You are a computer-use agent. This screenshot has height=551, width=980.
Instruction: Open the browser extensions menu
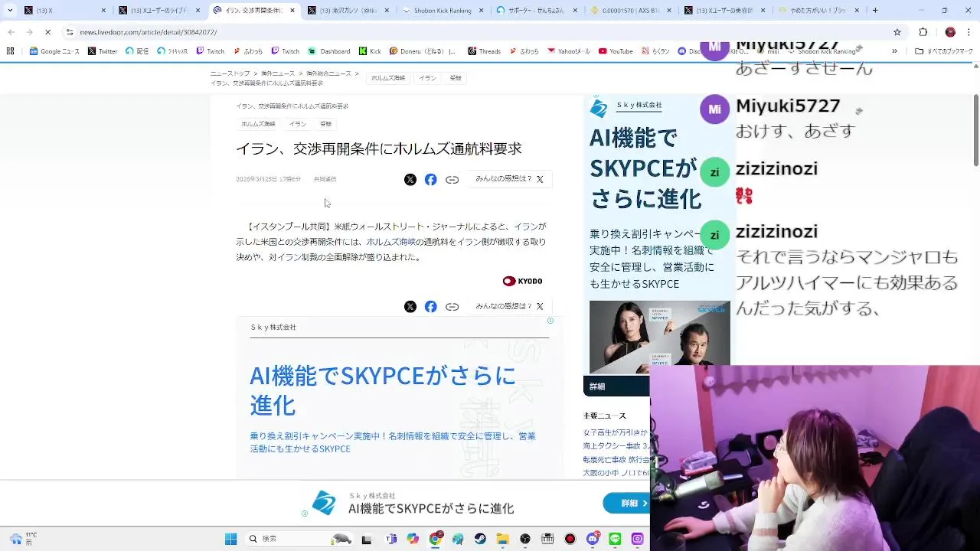pyautogui.click(x=923, y=32)
